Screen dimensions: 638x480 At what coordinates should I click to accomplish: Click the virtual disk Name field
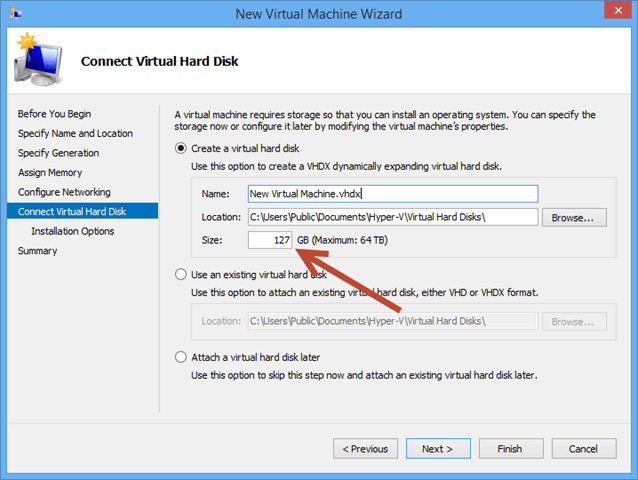point(392,194)
